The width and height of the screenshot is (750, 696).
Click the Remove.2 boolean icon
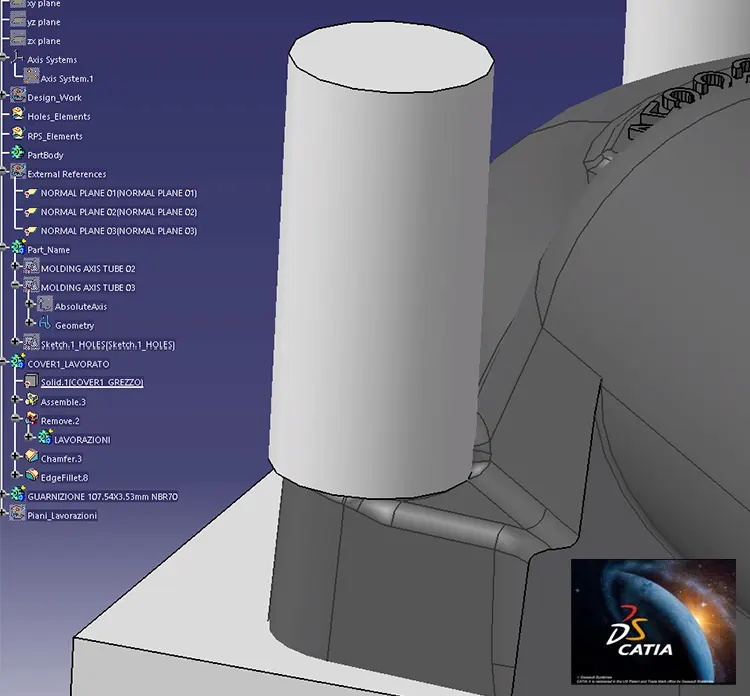point(32,419)
